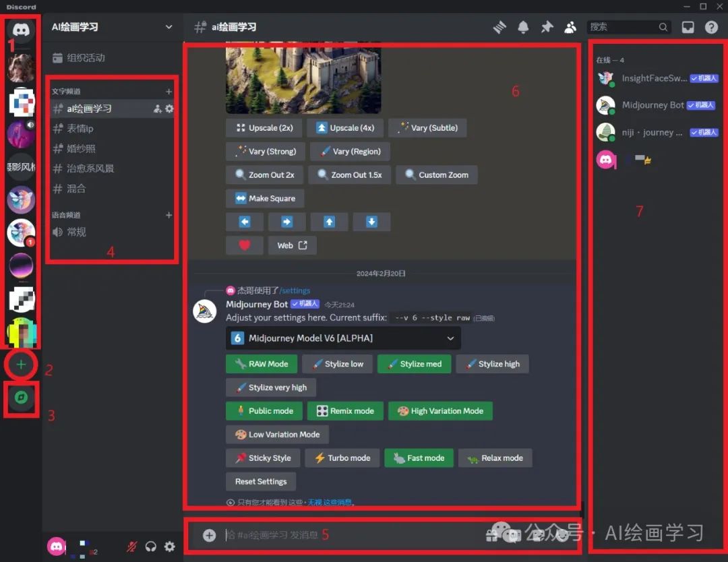Screen dimensions: 728x562
Task: Toggle headphones deafen in user panel
Action: point(151,547)
